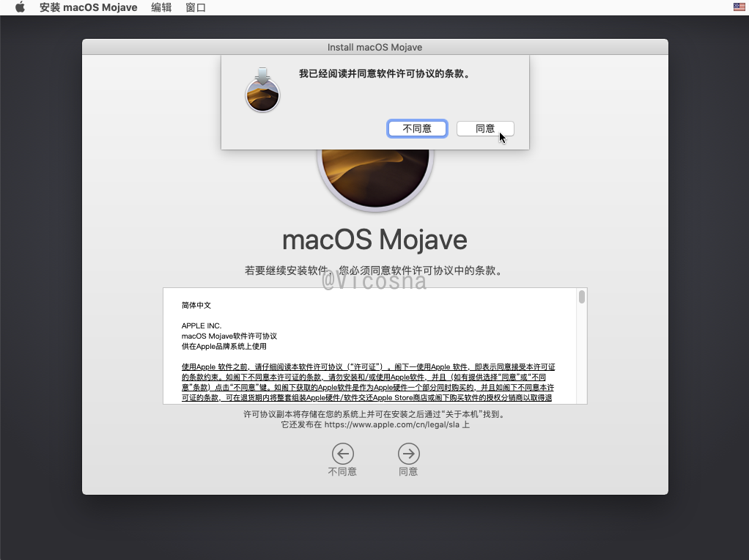Click the left-arrow 不同意 icon at bottom
The width and height of the screenshot is (749, 560).
point(342,454)
